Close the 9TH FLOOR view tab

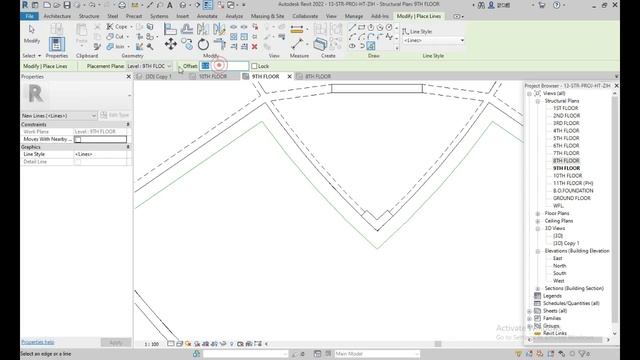pos(289,76)
